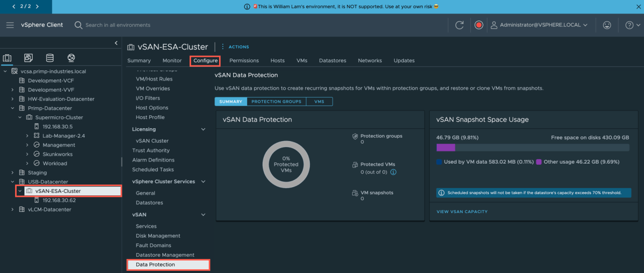Open the Administrator user dropdown
The height and width of the screenshot is (273, 644).
[539, 25]
